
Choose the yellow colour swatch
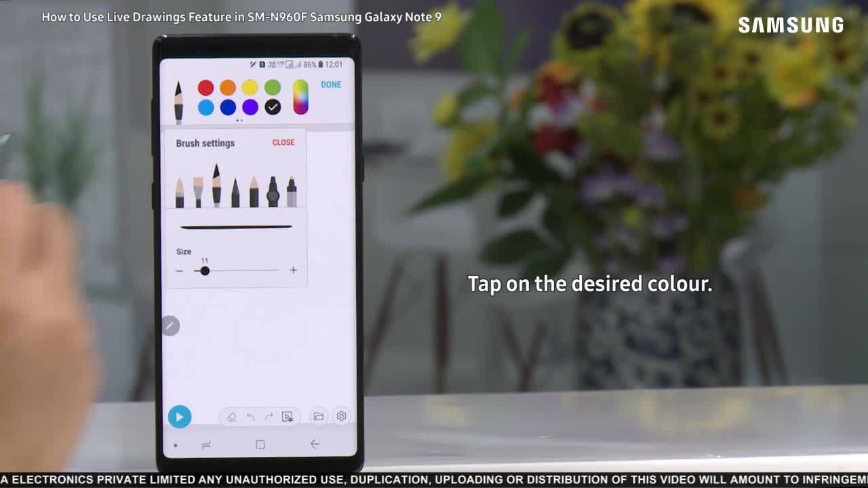coord(250,87)
